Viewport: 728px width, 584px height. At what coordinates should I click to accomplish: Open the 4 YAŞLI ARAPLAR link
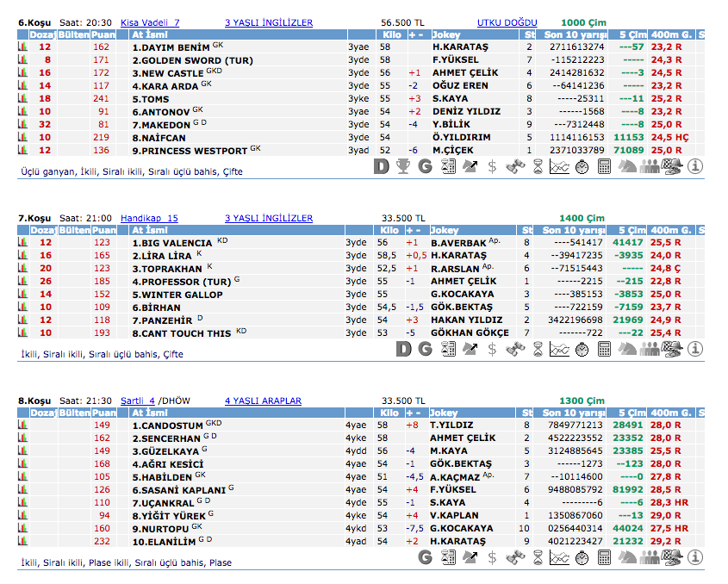click(263, 401)
